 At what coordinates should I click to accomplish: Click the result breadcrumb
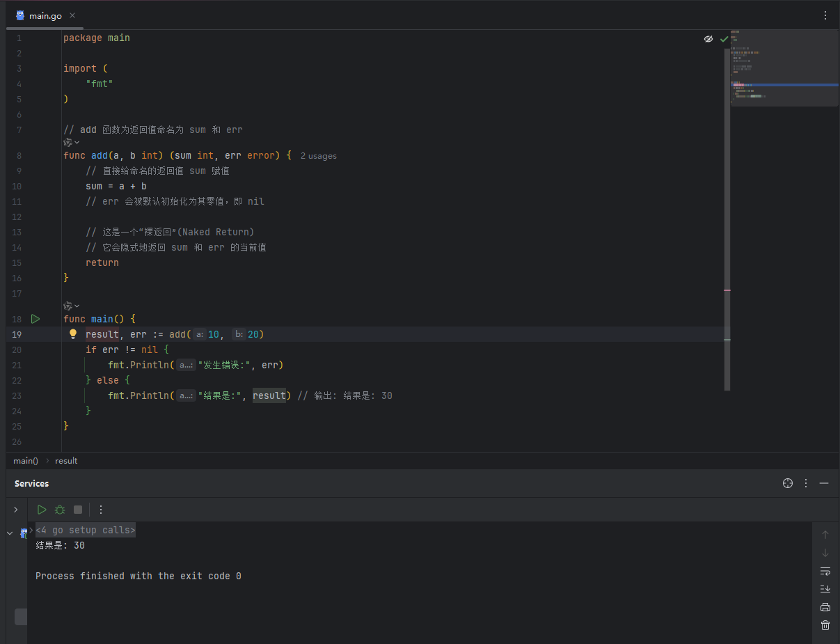[x=66, y=461]
